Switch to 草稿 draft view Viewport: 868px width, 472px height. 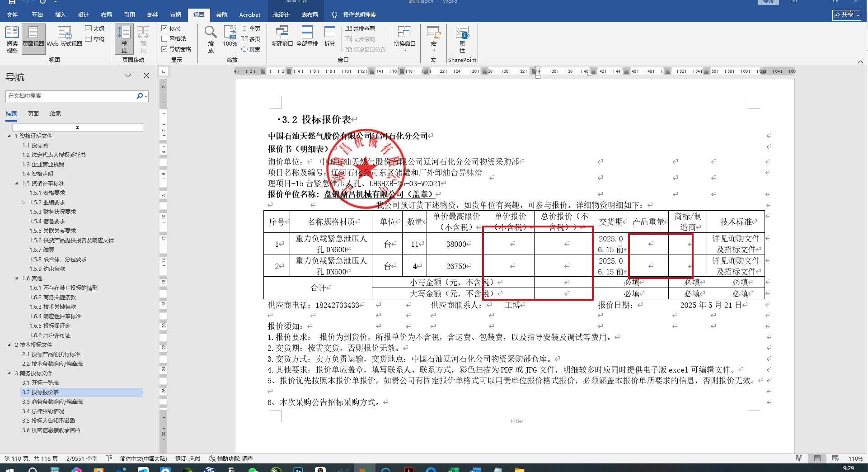95,39
